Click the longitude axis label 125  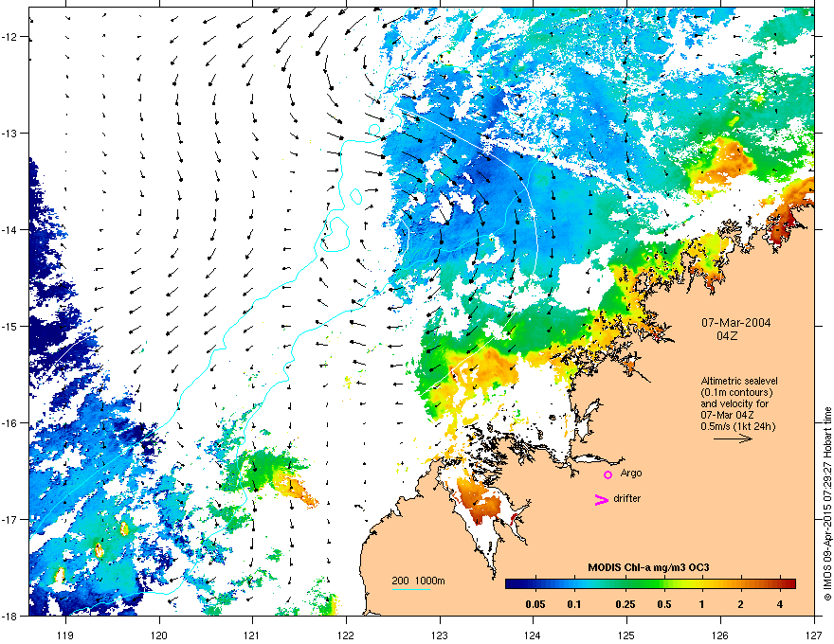click(x=626, y=635)
